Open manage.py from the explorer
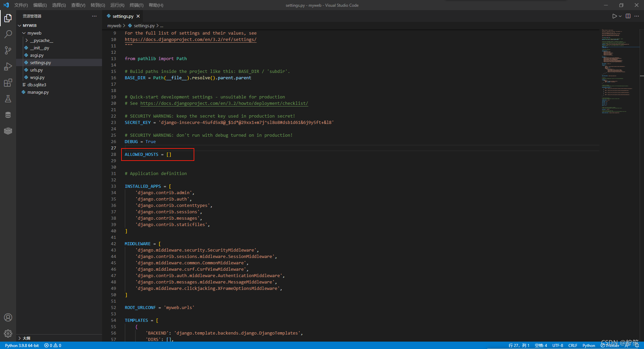Image resolution: width=644 pixels, height=349 pixels. point(59,92)
